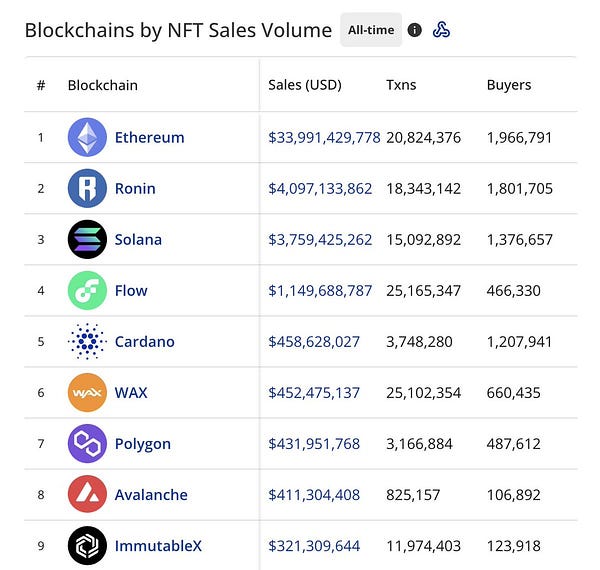This screenshot has width=600, height=570.
Task: Sort by Txns column header
Action: coord(401,85)
